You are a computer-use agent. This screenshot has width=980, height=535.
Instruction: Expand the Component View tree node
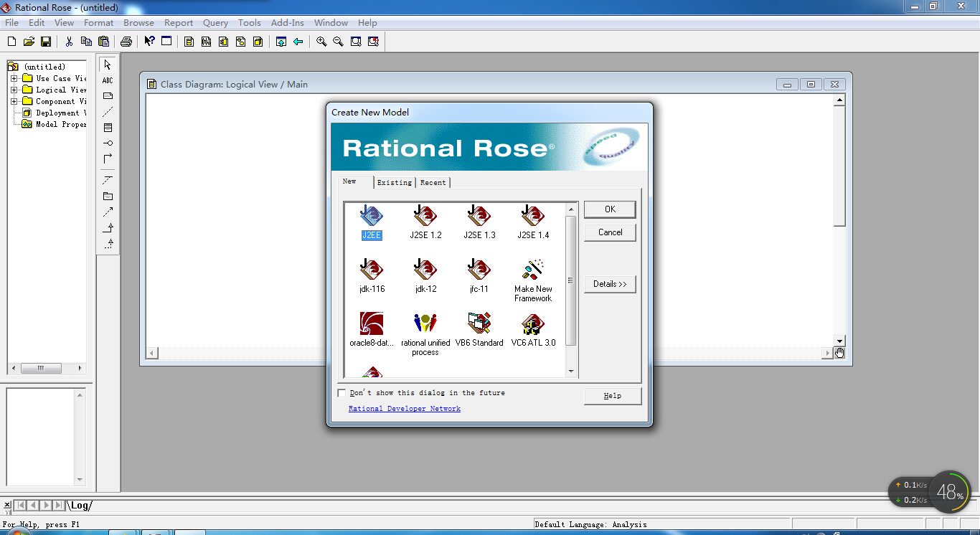coord(14,101)
